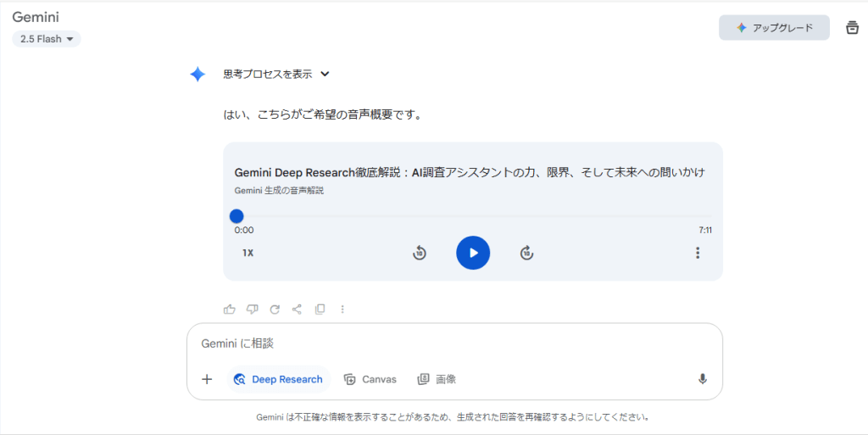This screenshot has height=435, width=868.
Task: Rewind audio by 10 seconds
Action: point(419,253)
